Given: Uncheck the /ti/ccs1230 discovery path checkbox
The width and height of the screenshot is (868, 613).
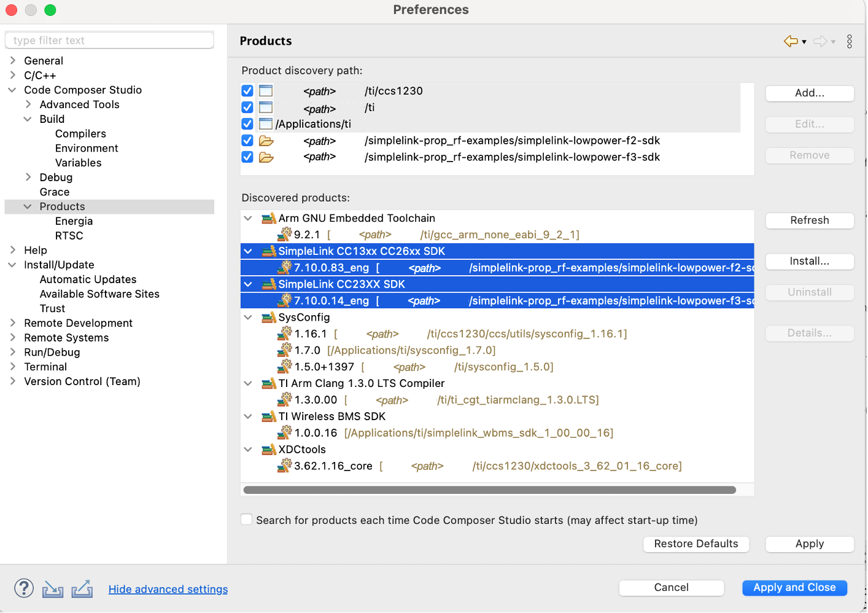Looking at the screenshot, I should click(247, 91).
